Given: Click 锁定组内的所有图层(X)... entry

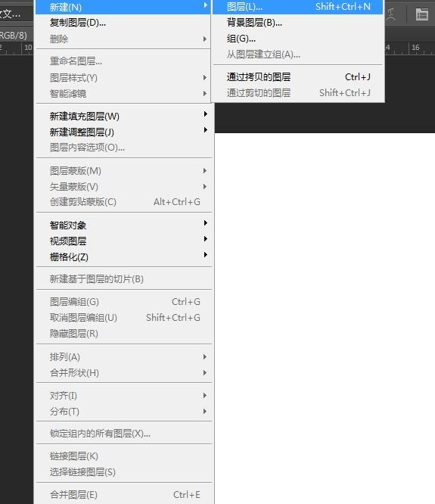Looking at the screenshot, I should pos(123,434).
